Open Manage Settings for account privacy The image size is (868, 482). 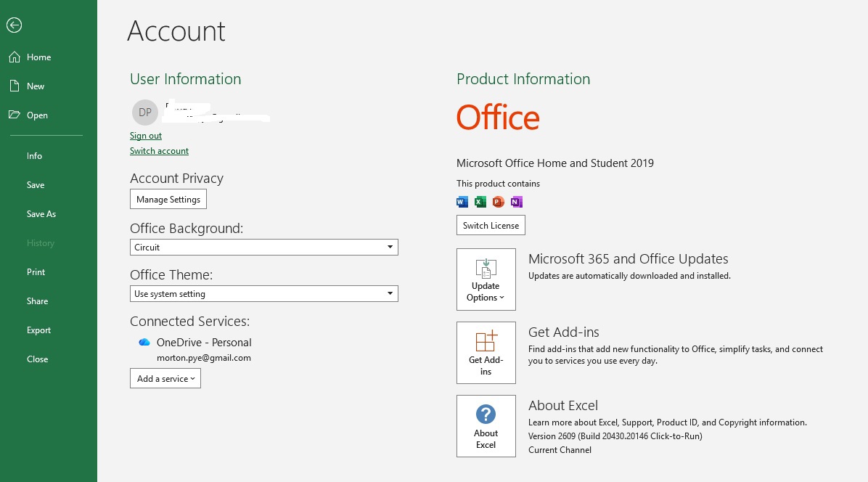click(168, 199)
